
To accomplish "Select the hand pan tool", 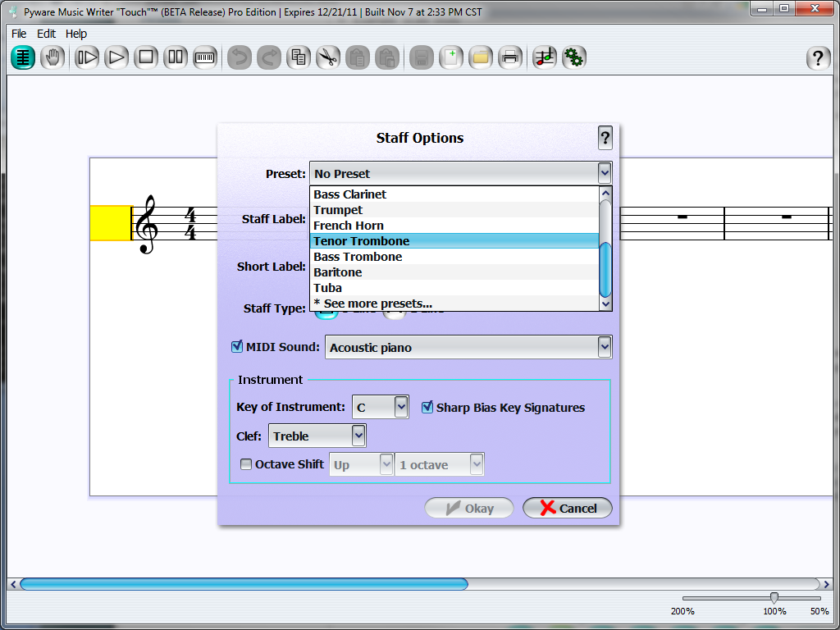I will pos(52,57).
